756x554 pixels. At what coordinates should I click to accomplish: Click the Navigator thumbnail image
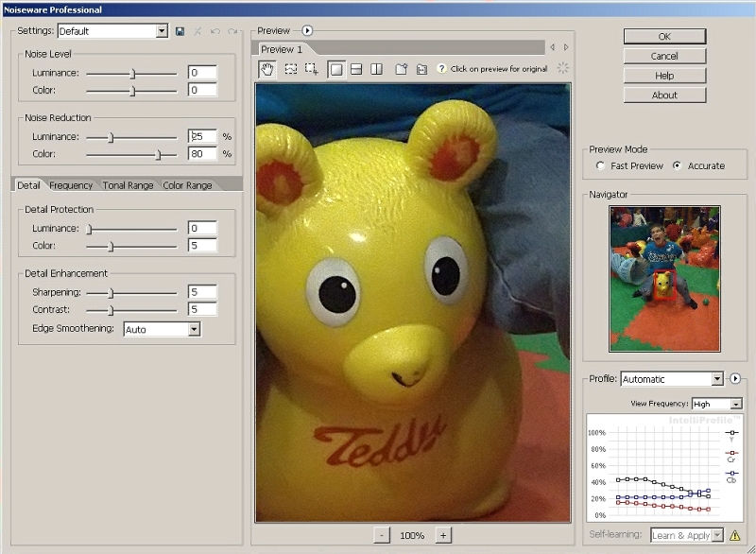(664, 279)
